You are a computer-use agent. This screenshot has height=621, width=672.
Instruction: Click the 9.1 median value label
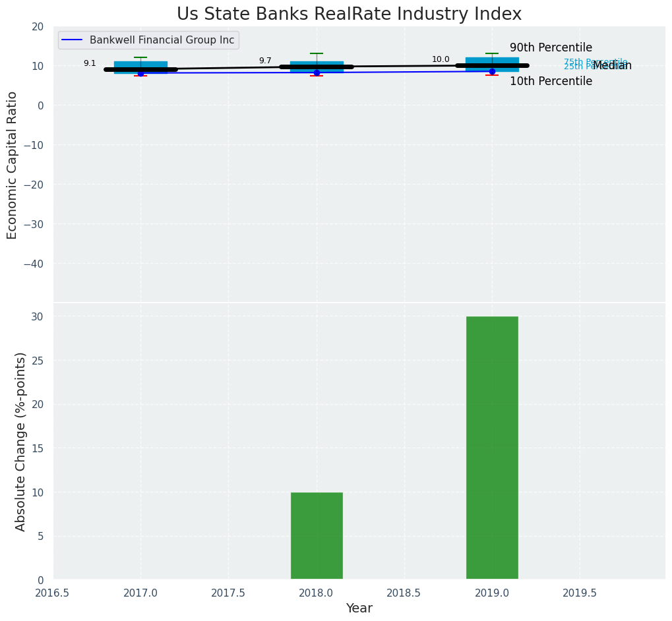pyautogui.click(x=90, y=63)
